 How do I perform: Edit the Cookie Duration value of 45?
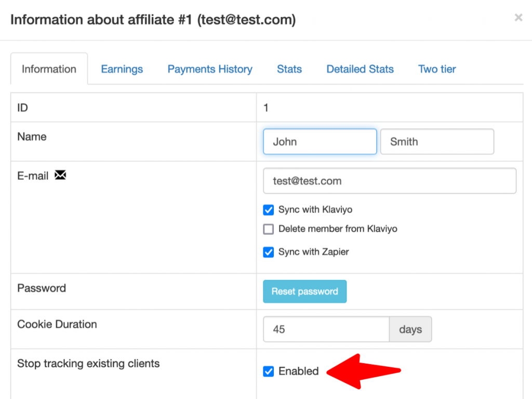pyautogui.click(x=326, y=329)
